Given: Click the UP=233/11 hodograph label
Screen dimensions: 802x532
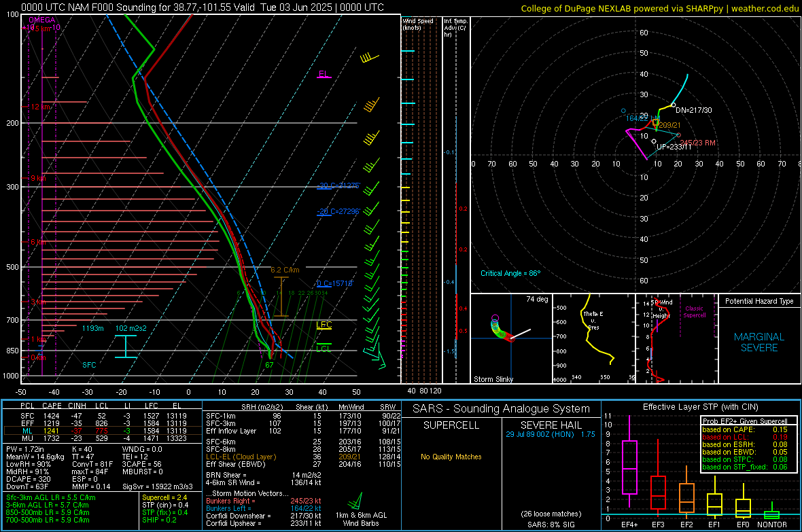Looking at the screenshot, I should tap(674, 147).
